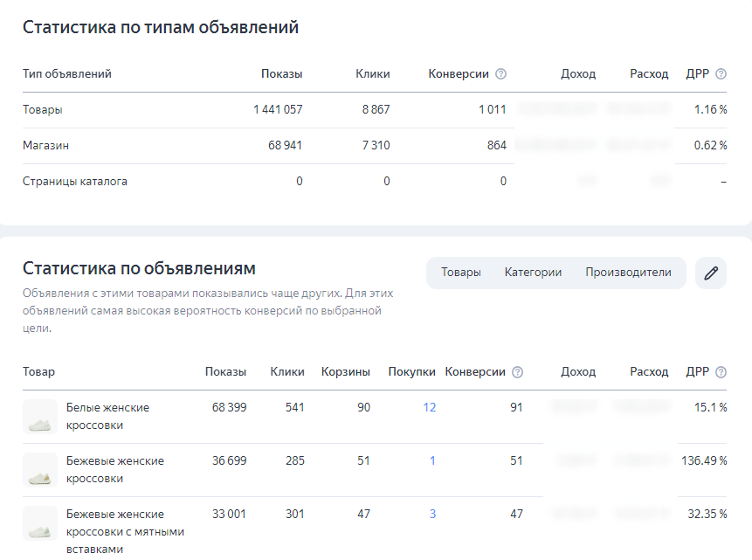Screen dimensions: 752x560
Task: Switch to the Товары tab
Action: (460, 273)
